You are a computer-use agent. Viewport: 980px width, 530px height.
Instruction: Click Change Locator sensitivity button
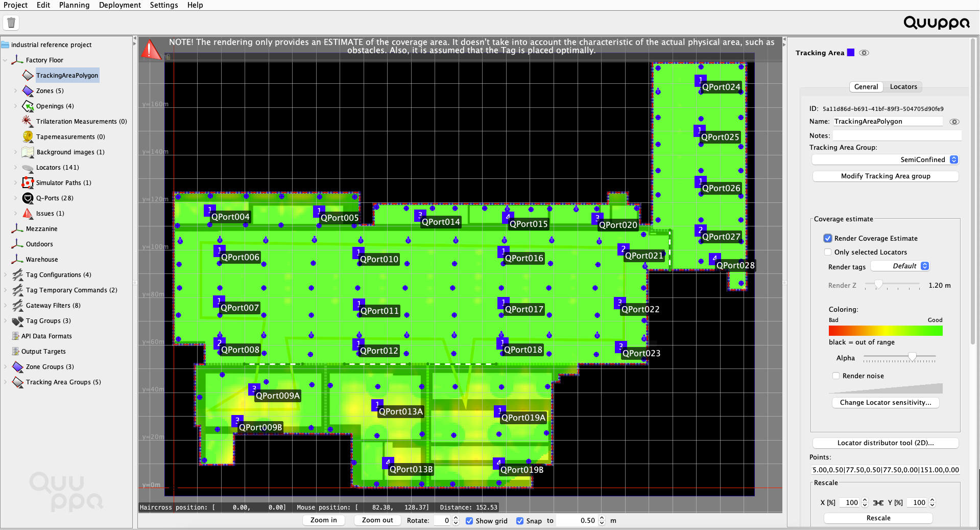[x=886, y=402]
